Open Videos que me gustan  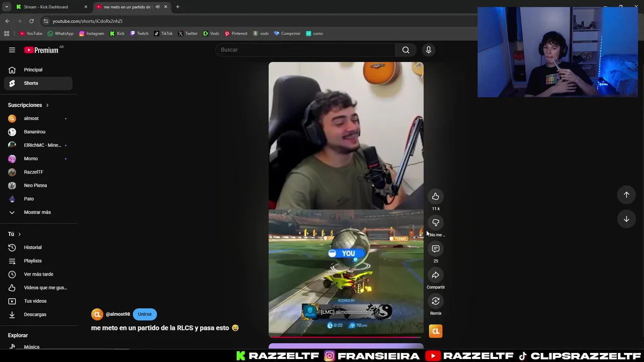click(38, 288)
